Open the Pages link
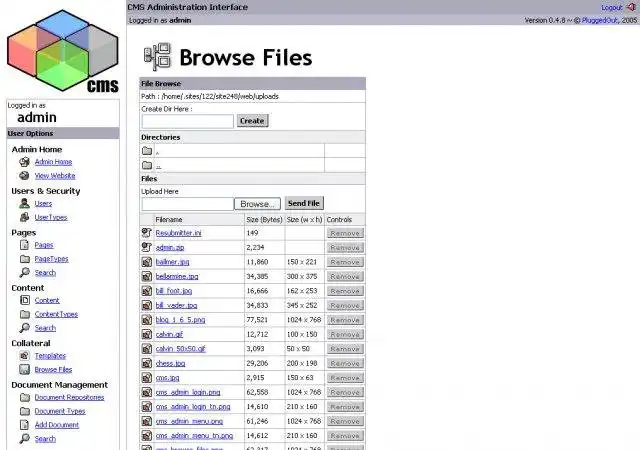Screen dimensions: 640x450 point(44,245)
